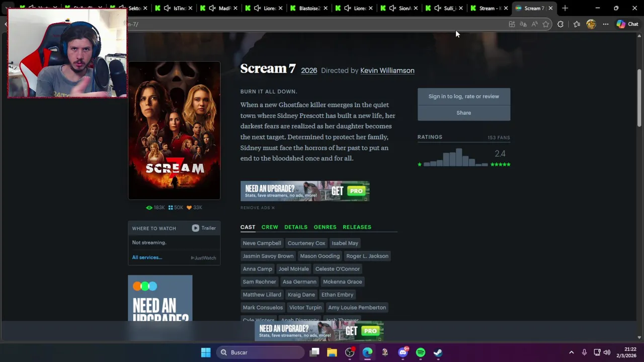This screenshot has width=644, height=362.
Task: Open a new browser tab
Action: click(x=565, y=8)
